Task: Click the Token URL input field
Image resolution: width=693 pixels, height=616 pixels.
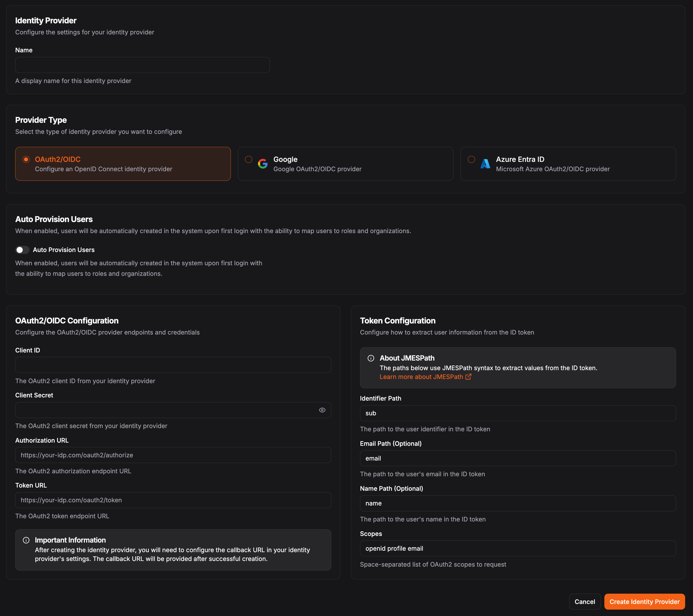Action: (173, 500)
